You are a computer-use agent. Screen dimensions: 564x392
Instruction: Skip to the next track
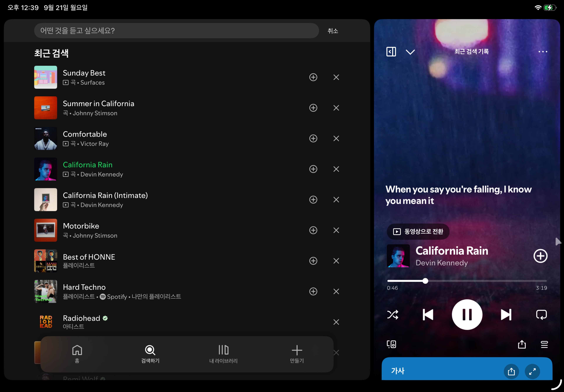(506, 314)
